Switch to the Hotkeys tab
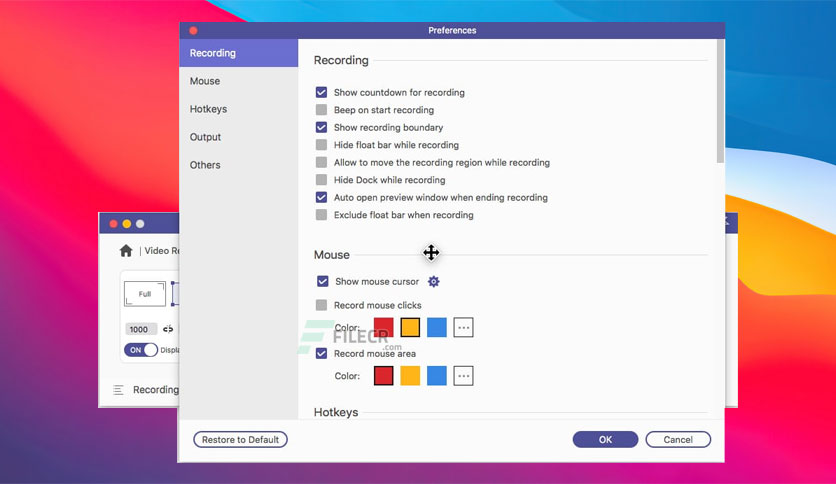Image resolution: width=836 pixels, height=484 pixels. point(238,109)
